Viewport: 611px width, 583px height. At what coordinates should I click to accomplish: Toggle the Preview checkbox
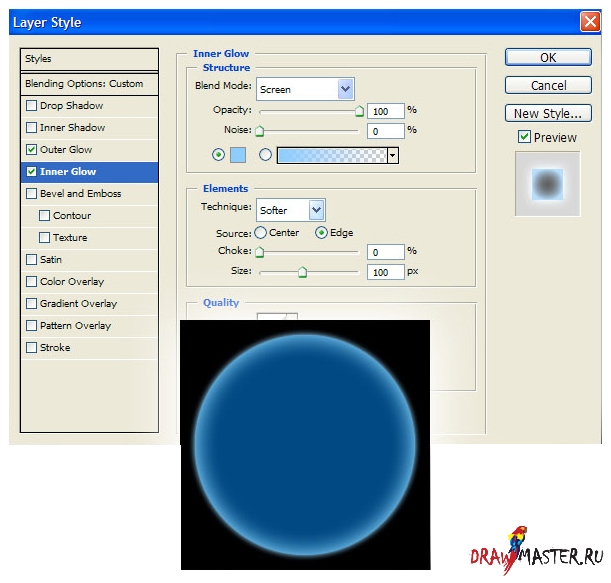(524, 137)
